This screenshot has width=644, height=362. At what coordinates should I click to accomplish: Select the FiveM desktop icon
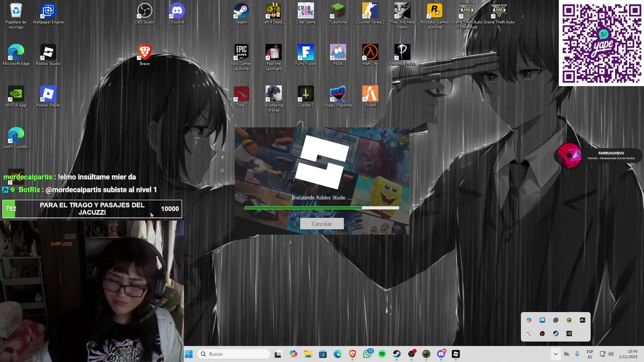(x=370, y=97)
